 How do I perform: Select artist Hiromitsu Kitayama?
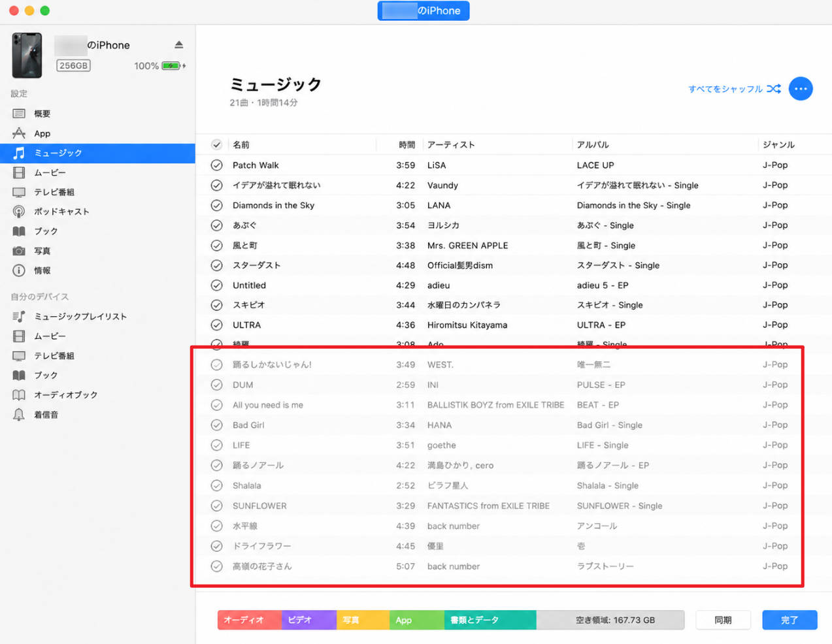[467, 325]
